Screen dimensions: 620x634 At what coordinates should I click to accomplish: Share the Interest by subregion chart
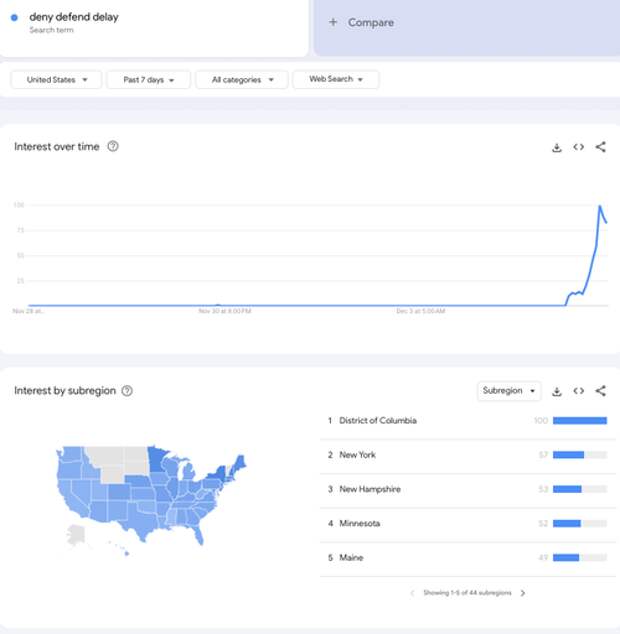[601, 391]
